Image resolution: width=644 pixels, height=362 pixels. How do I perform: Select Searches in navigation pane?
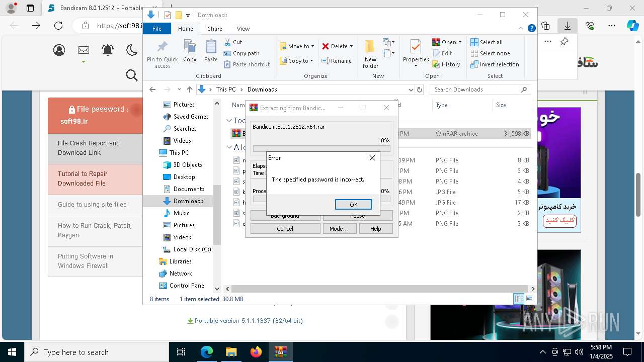pos(180,129)
